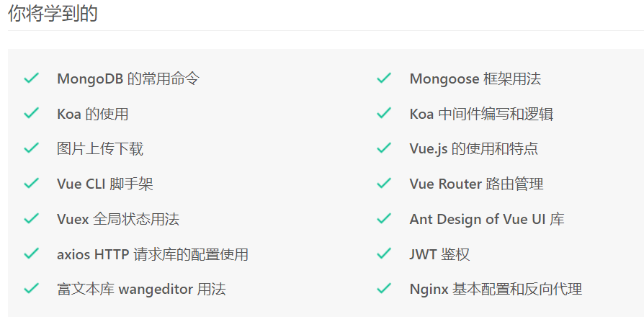Click the Ant Design of Vue UI 库 text
The image size is (644, 327).
pyautogui.click(x=487, y=219)
